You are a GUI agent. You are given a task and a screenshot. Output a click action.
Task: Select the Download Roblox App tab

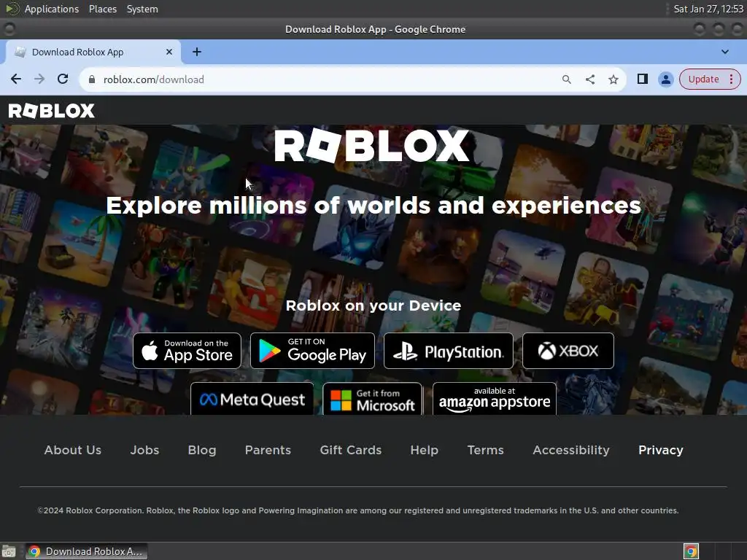pos(93,52)
